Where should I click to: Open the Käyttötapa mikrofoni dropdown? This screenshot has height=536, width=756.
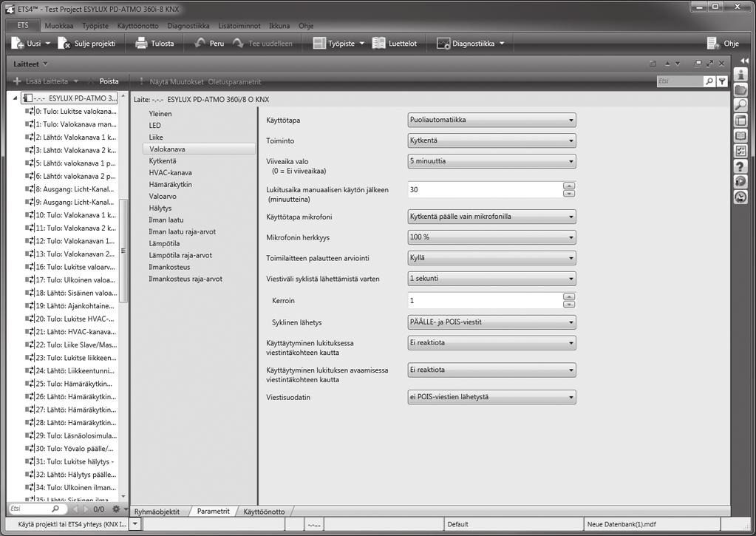point(491,217)
